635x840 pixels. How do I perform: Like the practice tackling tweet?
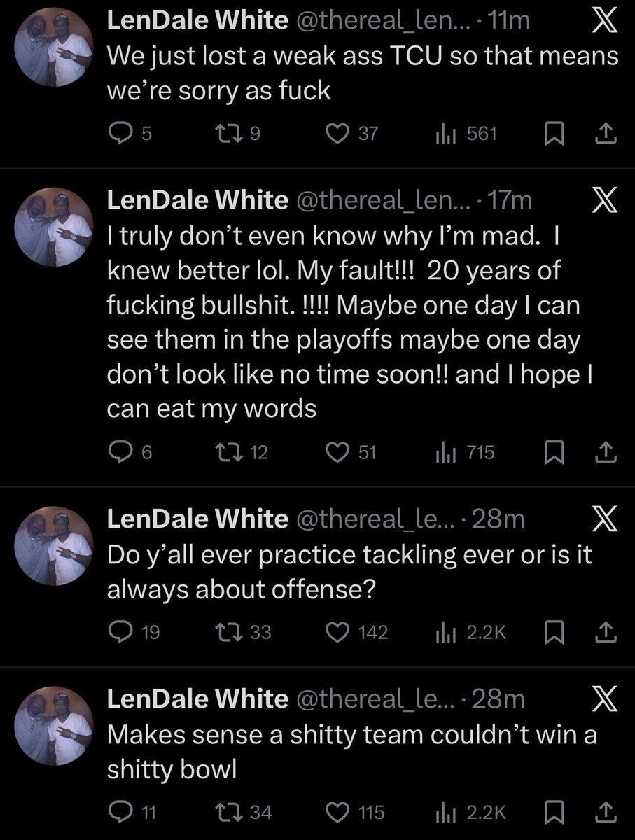[x=339, y=632]
